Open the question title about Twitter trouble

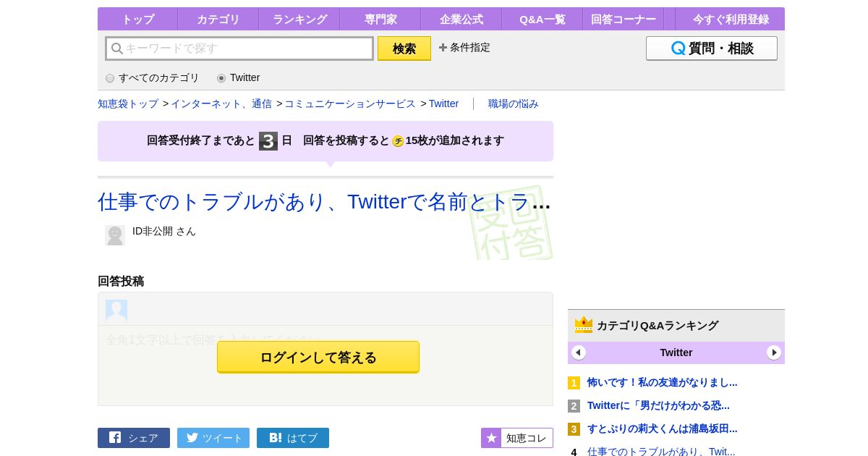(324, 201)
